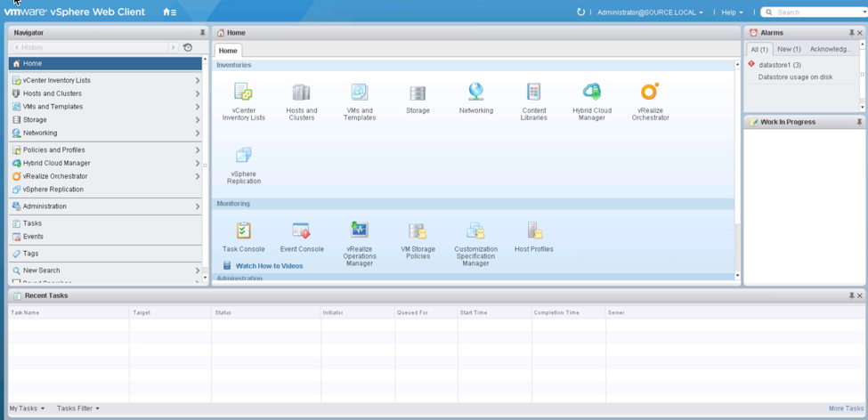868x420 pixels.
Task: Expand vCenter Inventory Lists arrow in Navigator
Action: click(x=198, y=81)
